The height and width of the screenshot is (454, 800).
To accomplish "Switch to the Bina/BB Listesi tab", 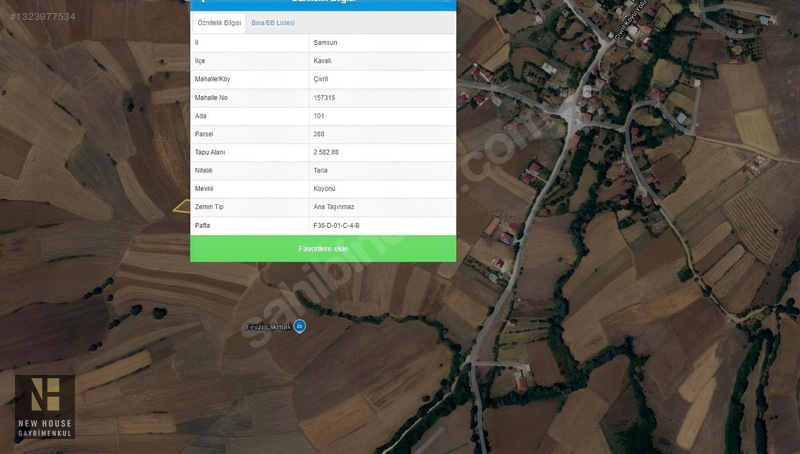I will point(273,23).
